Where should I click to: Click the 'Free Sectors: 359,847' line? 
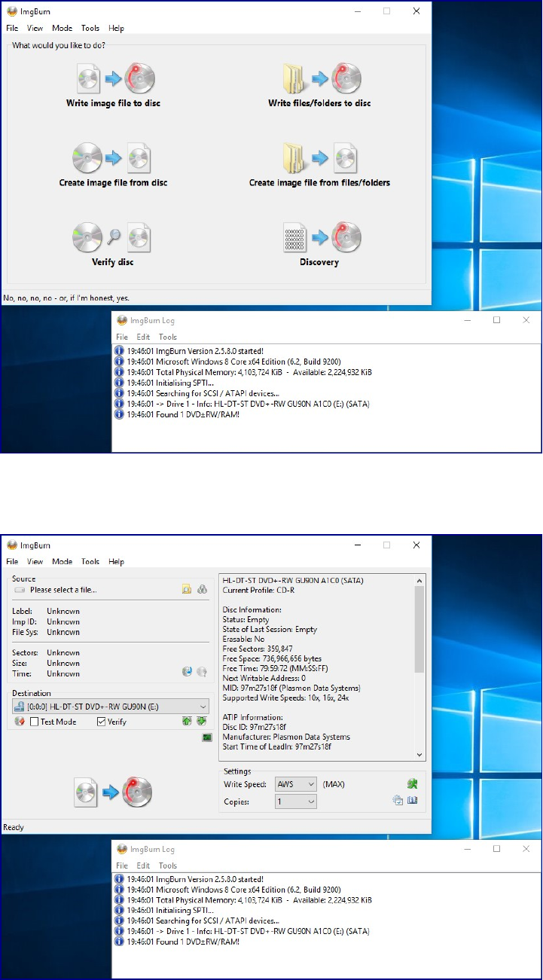point(258,648)
